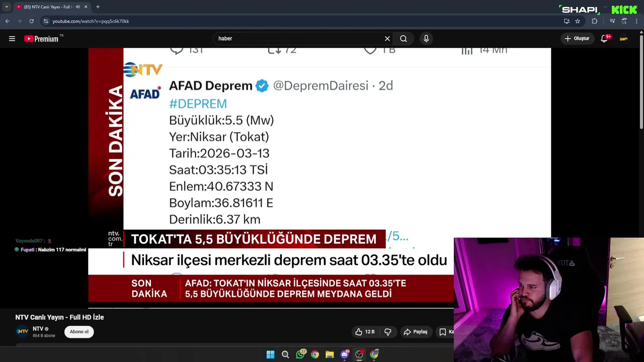Screen dimensions: 644x362
Task: Open a new browser tab with plus
Action: (x=98, y=7)
